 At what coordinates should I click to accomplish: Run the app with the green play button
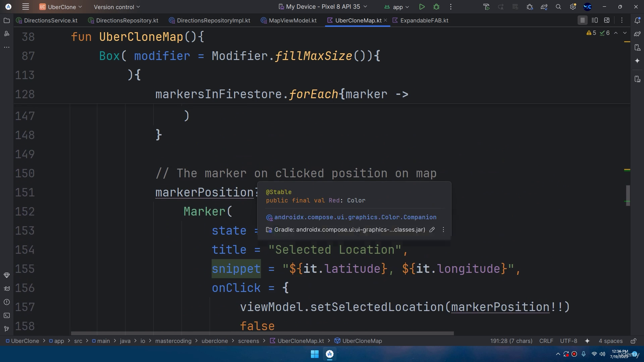[422, 7]
